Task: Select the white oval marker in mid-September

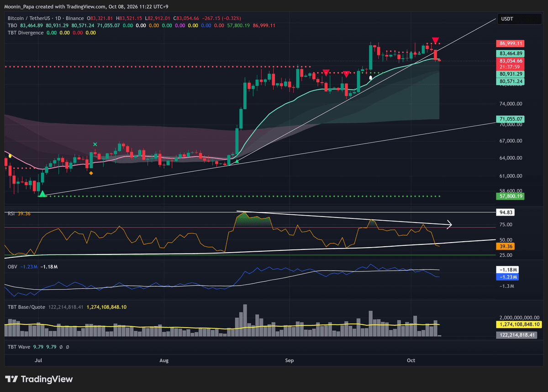Action: (370, 78)
